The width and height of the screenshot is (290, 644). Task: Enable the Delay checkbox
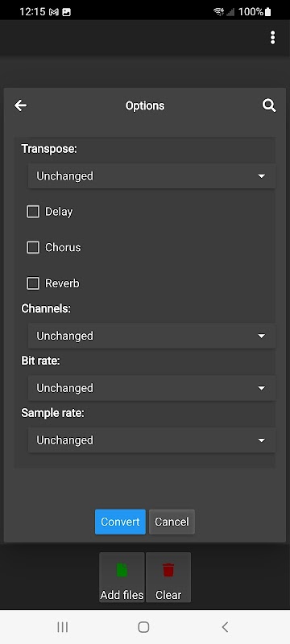(x=33, y=212)
